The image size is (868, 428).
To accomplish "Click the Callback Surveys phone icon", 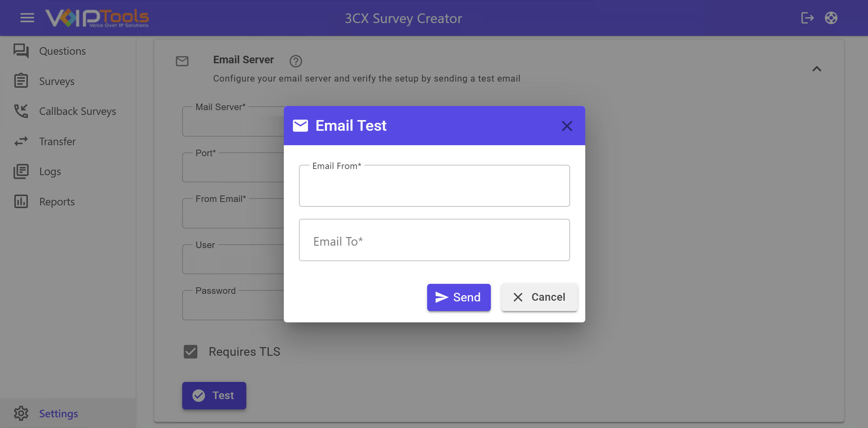I will [x=21, y=111].
